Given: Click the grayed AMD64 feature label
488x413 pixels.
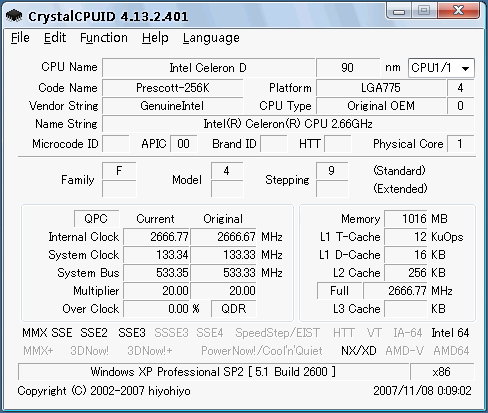Looking at the screenshot, I should [451, 351].
